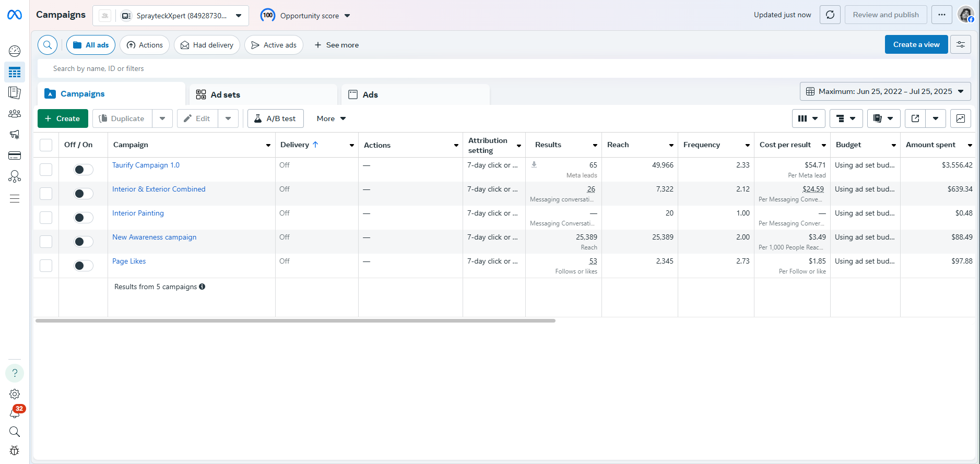Select the Had delivery view
The image size is (980, 464).
point(207,45)
